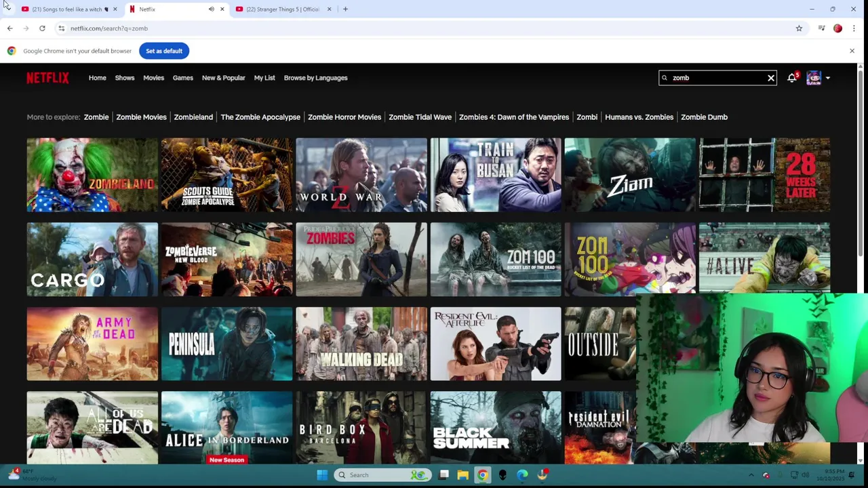
Task: Switch to Stranger Things 5 YouTube tab
Action: click(283, 9)
